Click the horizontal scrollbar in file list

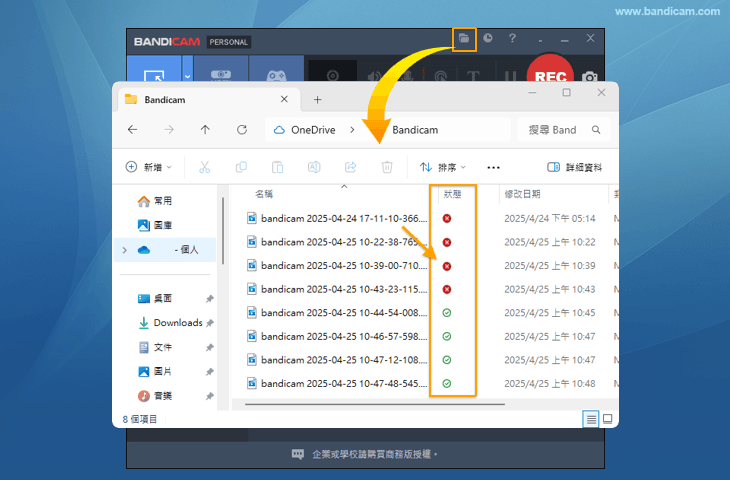click(375, 405)
